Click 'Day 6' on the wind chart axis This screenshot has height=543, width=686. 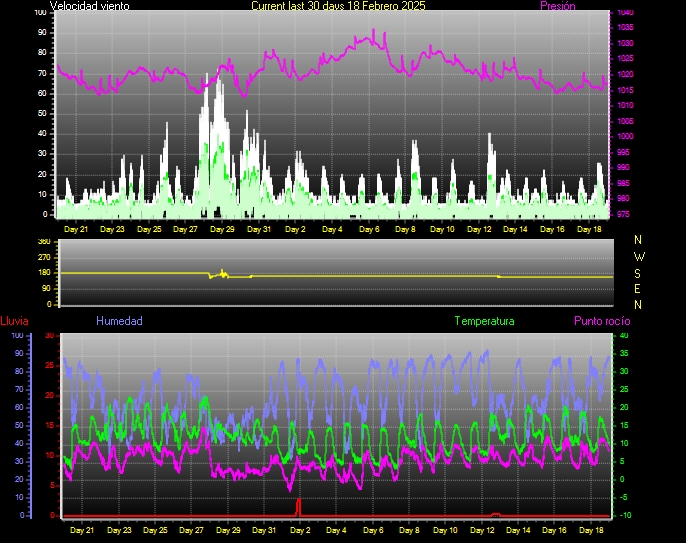[369, 229]
